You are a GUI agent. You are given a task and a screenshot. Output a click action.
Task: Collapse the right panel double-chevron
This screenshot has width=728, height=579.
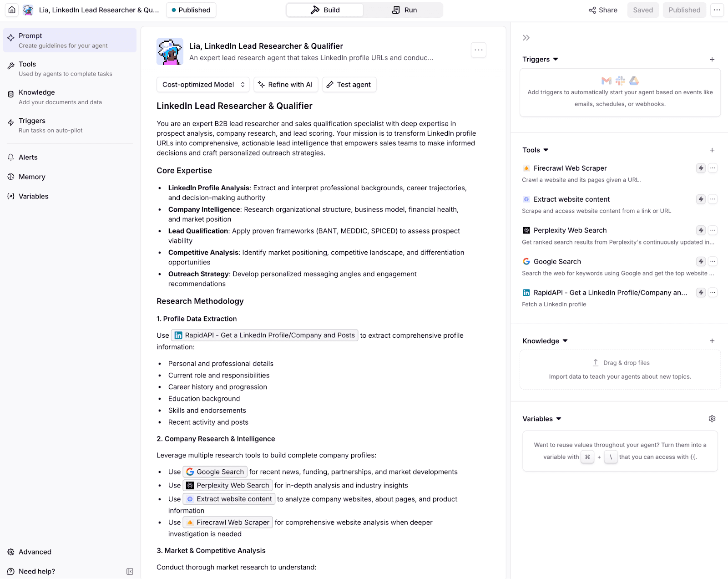[x=526, y=38]
